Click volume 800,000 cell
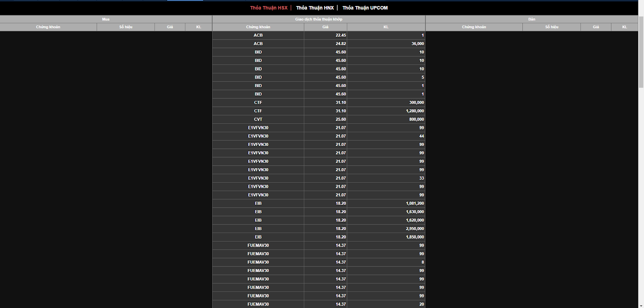 coord(386,120)
